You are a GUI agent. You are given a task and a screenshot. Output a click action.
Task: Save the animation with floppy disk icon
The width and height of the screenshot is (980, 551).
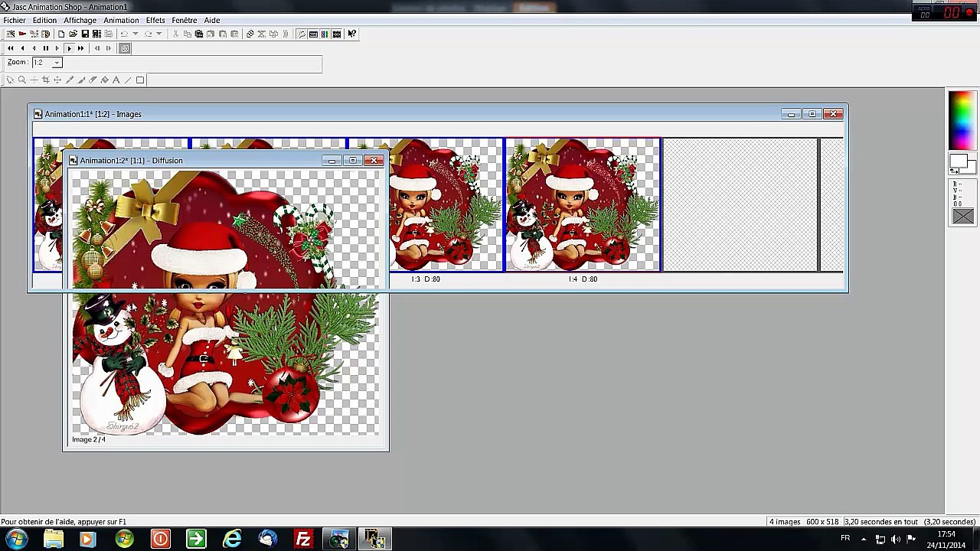click(85, 34)
